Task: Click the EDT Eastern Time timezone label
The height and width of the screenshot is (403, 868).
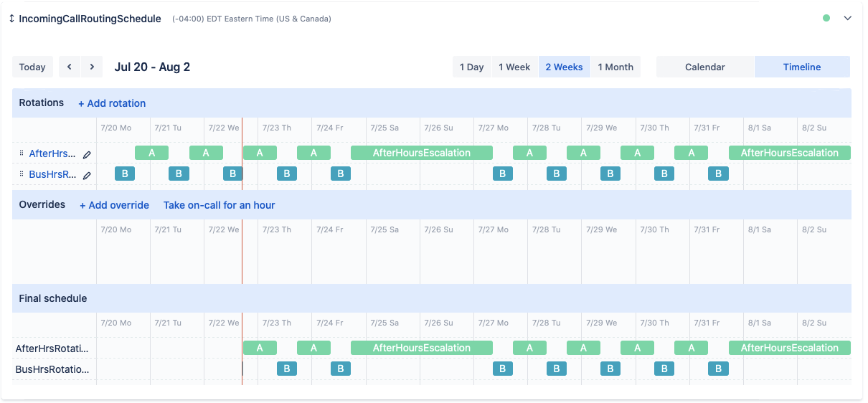Action: point(252,19)
